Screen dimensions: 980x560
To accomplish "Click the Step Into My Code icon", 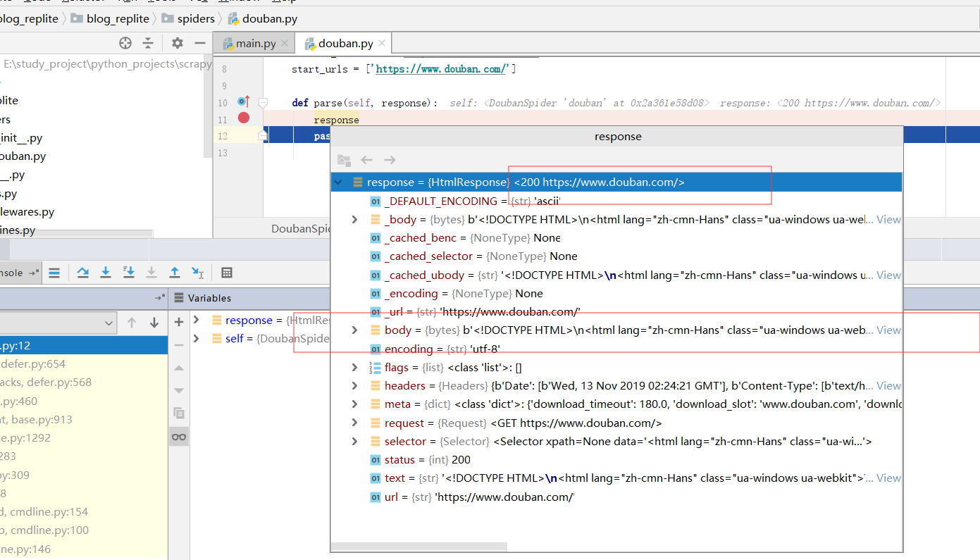I will tap(129, 273).
